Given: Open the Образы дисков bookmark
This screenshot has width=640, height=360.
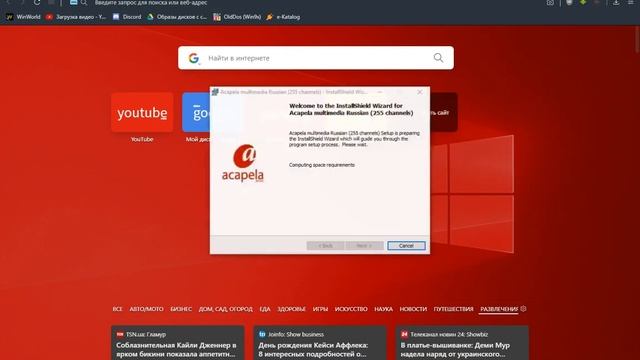Looking at the screenshot, I should [177, 17].
